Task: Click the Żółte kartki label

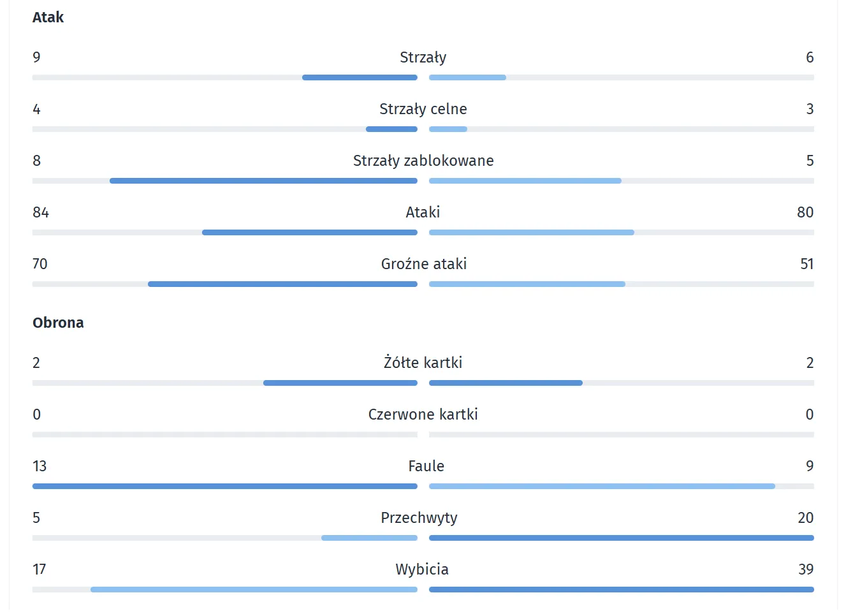Action: (423, 363)
